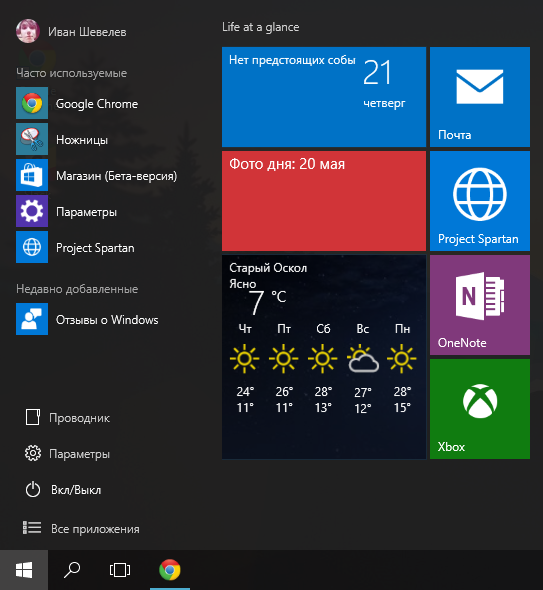
Task: Click the Все приложения label
Action: [x=95, y=529]
